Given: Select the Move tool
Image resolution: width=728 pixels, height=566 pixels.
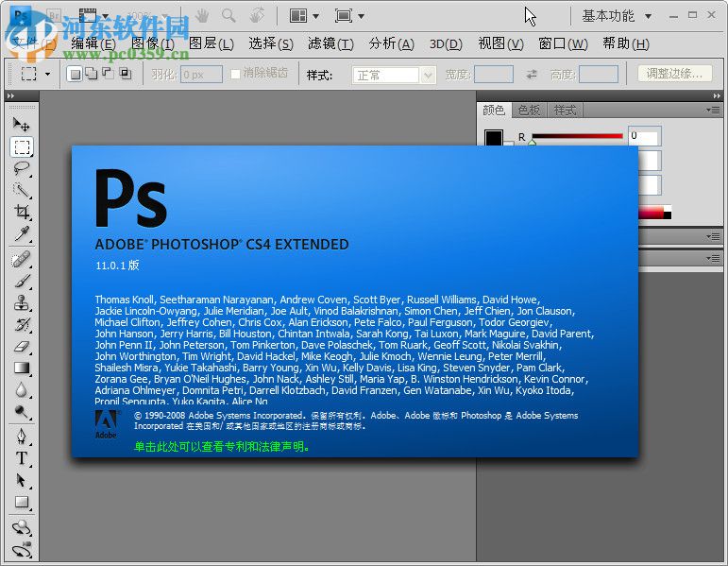Looking at the screenshot, I should click(x=22, y=124).
